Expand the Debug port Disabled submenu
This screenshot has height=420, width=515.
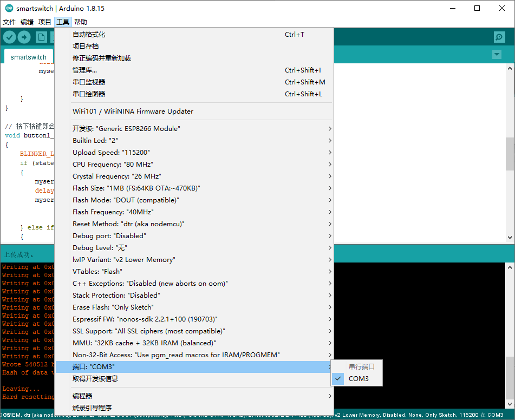tap(194, 236)
